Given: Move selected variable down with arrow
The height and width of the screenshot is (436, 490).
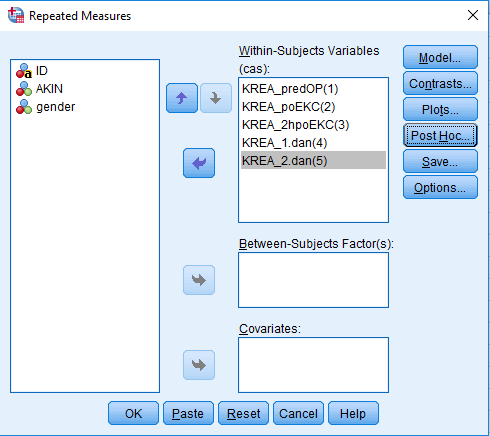Looking at the screenshot, I should (x=216, y=98).
